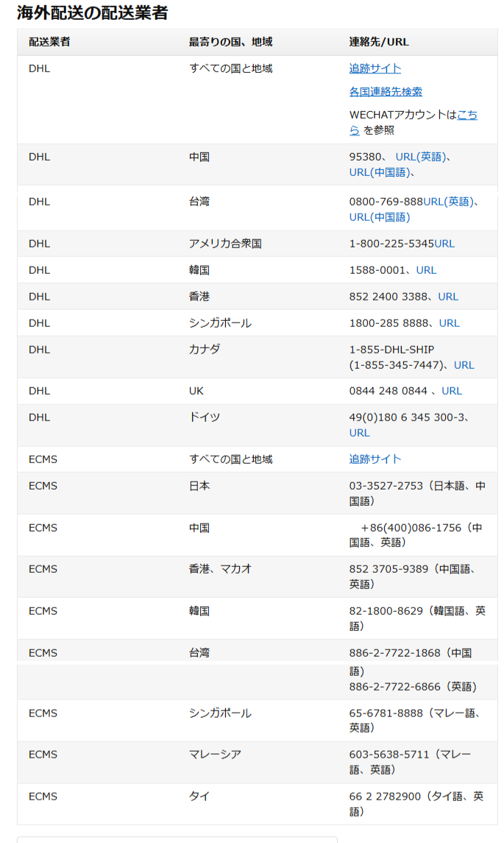
Task: Select the 852 3705-9389 phone number
Action: coord(388,568)
